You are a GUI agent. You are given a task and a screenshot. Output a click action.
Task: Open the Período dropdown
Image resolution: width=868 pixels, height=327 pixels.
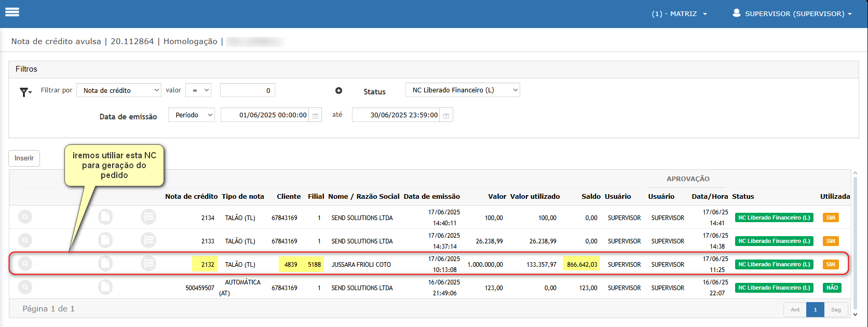click(x=192, y=115)
